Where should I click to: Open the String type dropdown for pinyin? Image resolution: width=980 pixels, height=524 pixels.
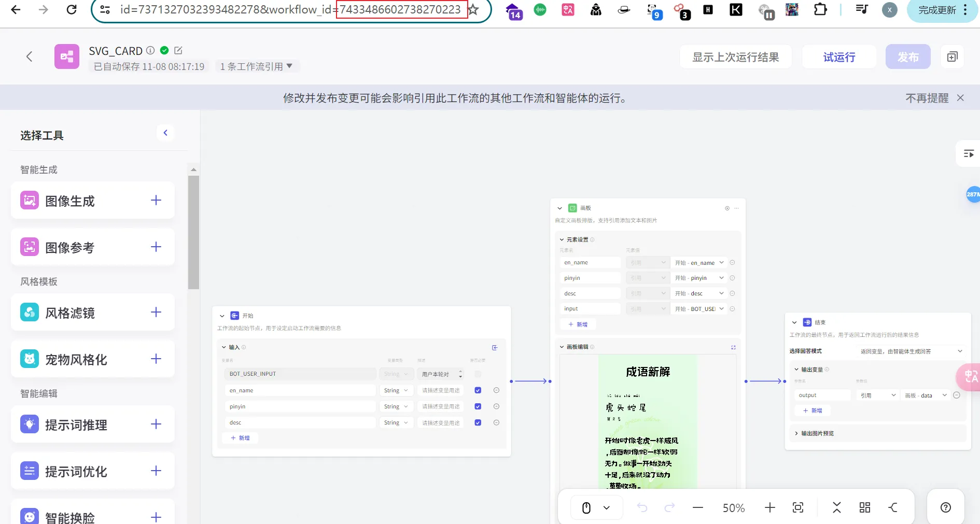click(396, 406)
